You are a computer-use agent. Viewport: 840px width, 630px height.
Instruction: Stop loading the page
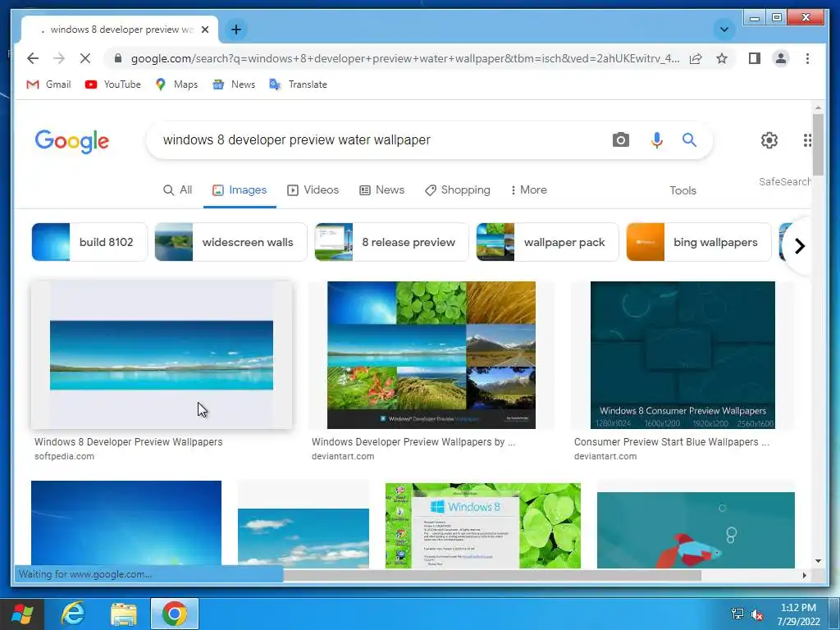point(85,58)
